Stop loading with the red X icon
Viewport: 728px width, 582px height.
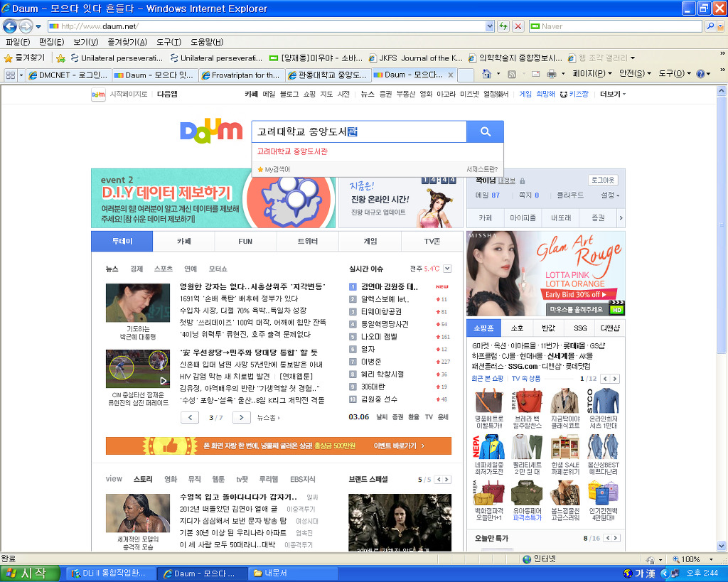pos(518,26)
